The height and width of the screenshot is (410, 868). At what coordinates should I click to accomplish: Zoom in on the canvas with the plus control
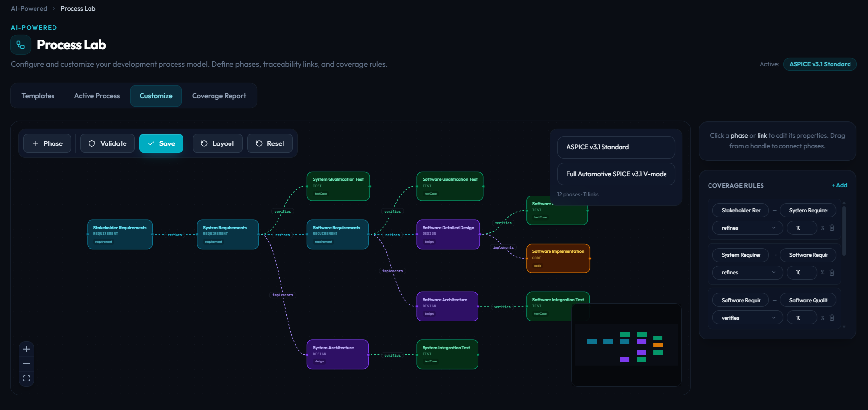(x=27, y=349)
